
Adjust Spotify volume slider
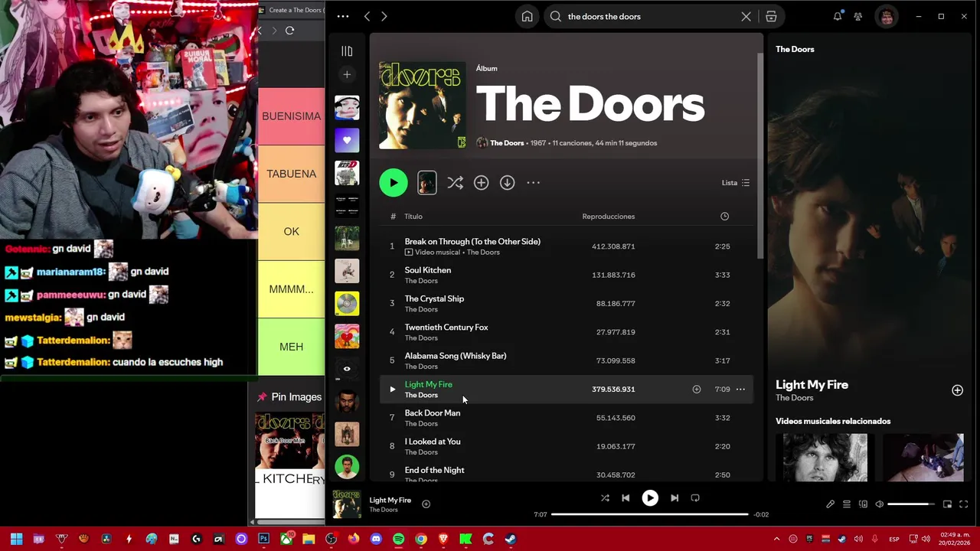(x=911, y=504)
